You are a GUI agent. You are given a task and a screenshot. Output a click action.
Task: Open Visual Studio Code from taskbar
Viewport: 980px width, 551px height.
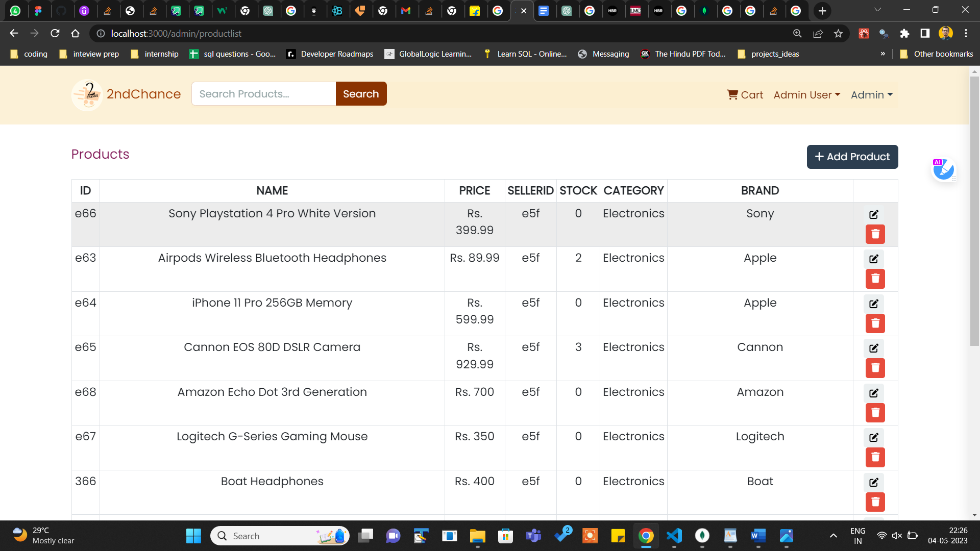[674, 536]
